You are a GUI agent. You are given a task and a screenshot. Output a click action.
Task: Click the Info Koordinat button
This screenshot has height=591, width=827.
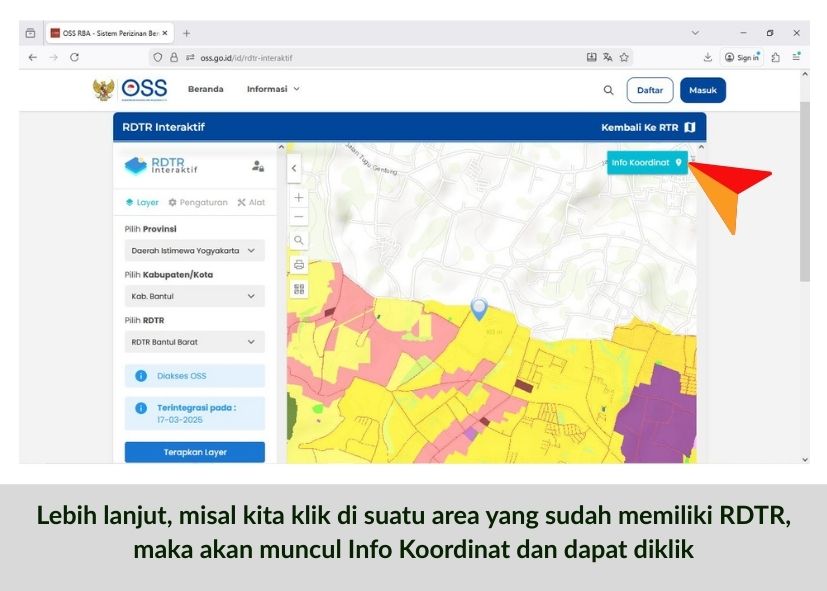tap(646, 162)
